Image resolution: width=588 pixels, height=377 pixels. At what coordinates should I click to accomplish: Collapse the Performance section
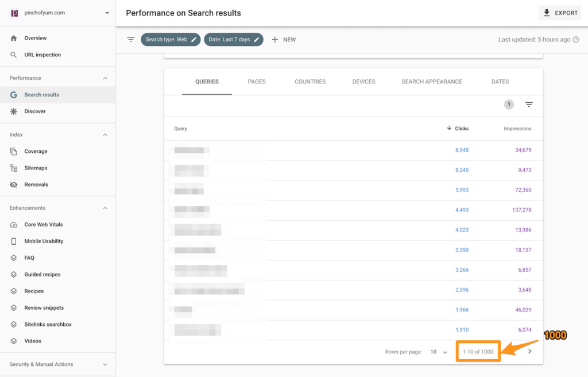105,78
